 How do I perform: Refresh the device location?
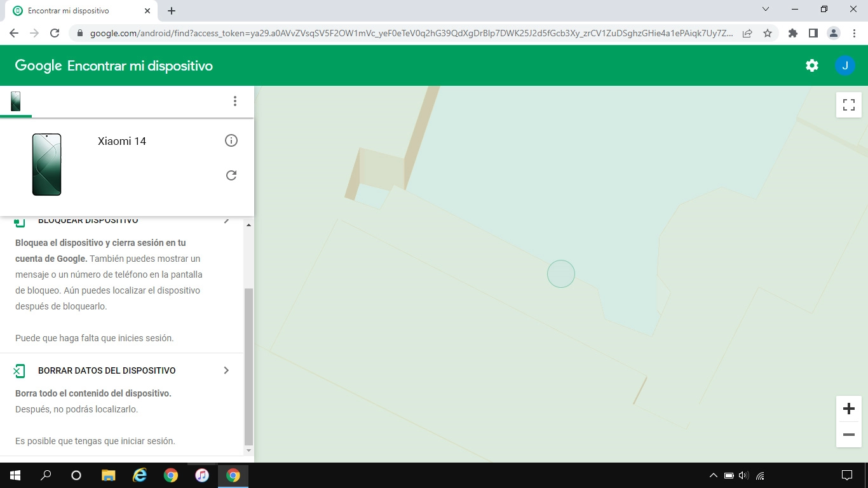(x=231, y=175)
